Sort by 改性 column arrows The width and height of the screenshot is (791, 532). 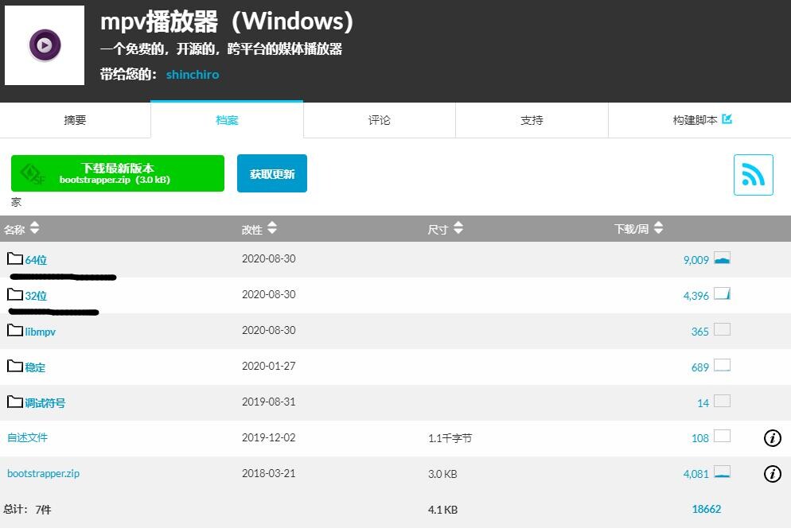[x=272, y=228]
